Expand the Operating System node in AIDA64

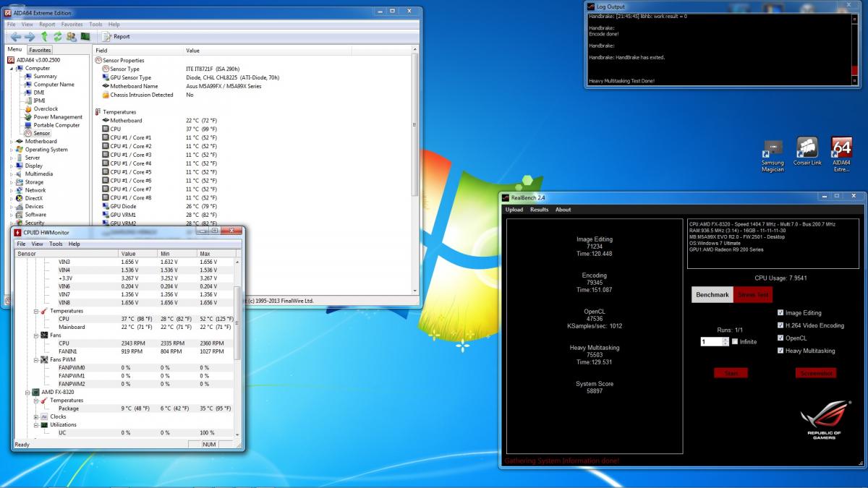tap(12, 150)
